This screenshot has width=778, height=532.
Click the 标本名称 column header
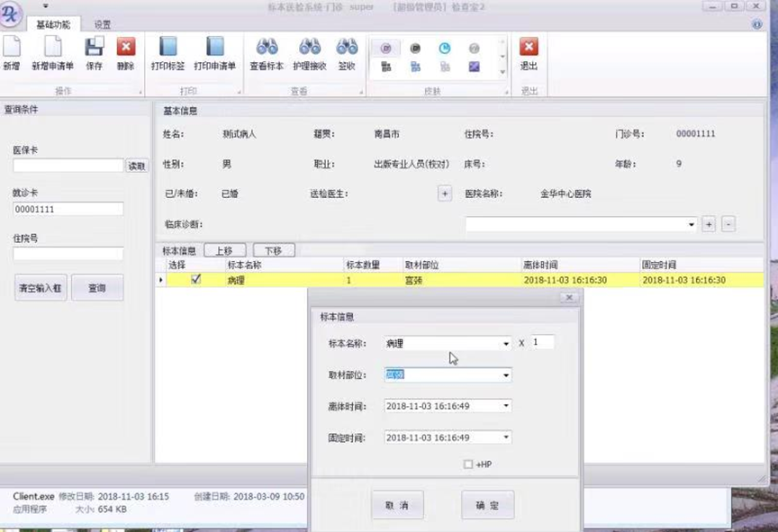click(x=285, y=265)
